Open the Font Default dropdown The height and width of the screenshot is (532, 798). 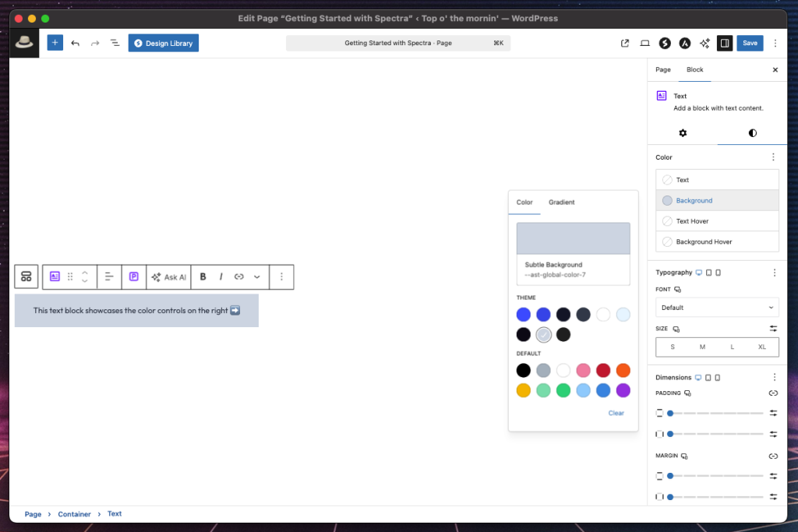tap(717, 308)
